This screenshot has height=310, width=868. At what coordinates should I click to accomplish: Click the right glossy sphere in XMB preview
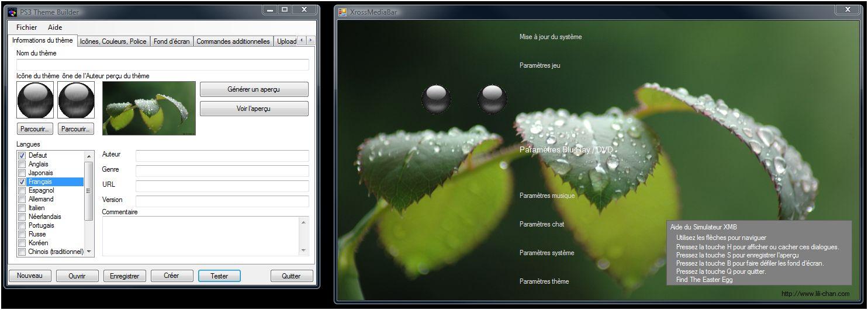(492, 99)
